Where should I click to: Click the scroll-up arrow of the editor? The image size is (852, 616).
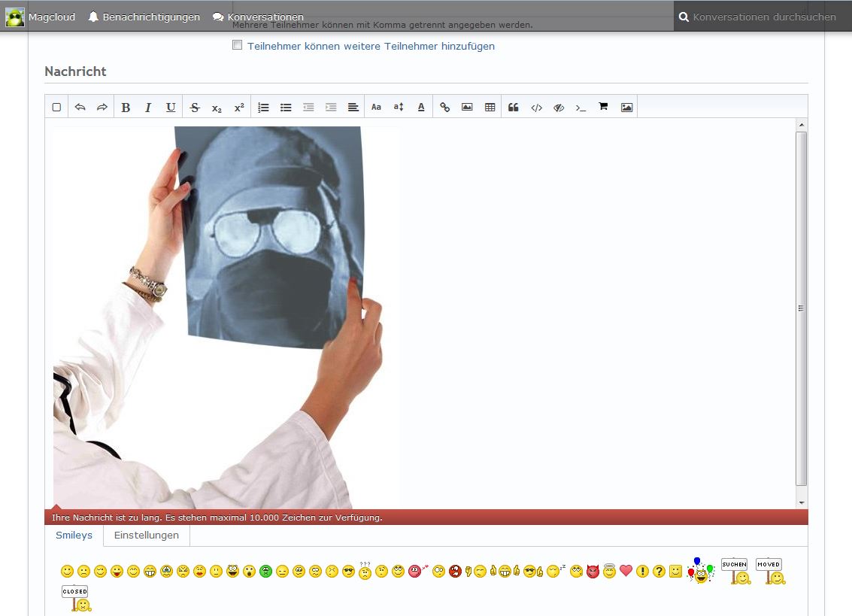tap(802, 125)
